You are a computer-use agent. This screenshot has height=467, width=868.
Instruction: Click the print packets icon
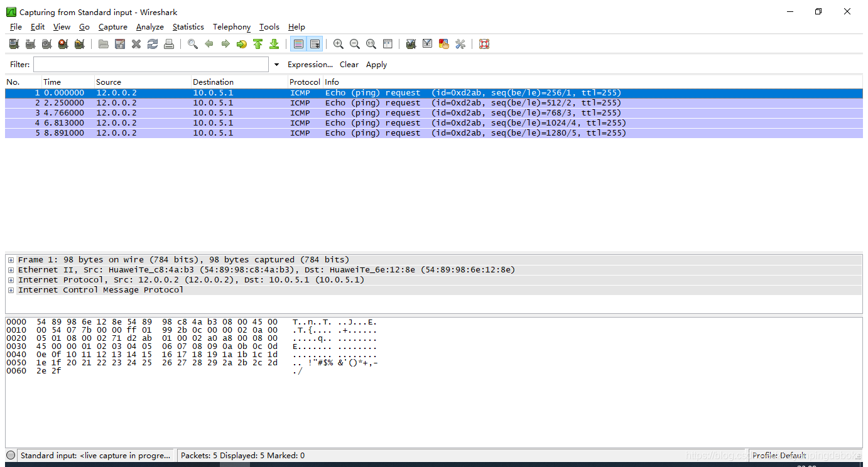[169, 44]
